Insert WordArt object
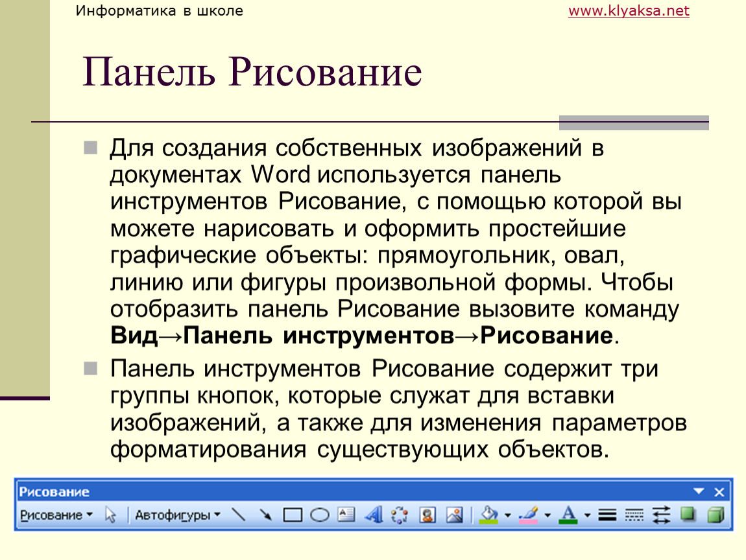The width and height of the screenshot is (746, 560). [374, 515]
